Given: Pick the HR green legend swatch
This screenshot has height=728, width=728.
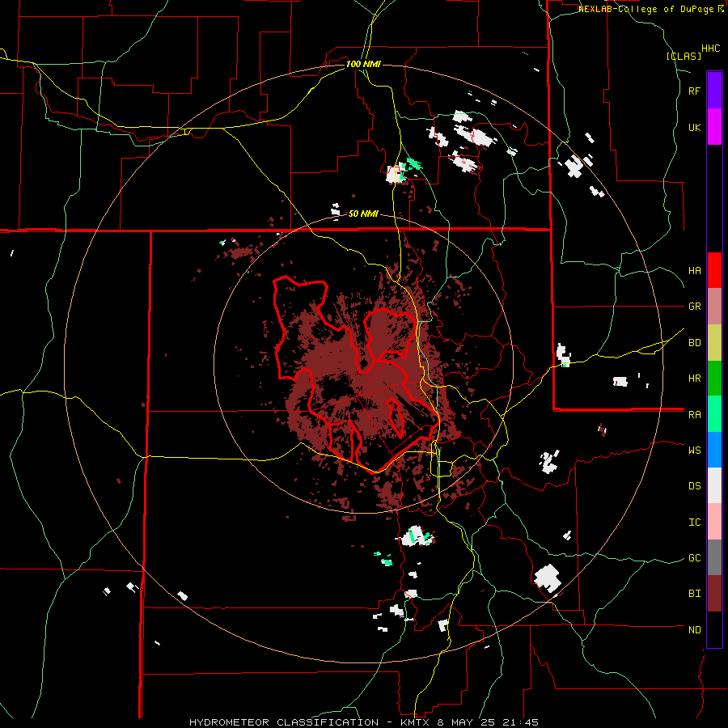Looking at the screenshot, I should point(714,379).
